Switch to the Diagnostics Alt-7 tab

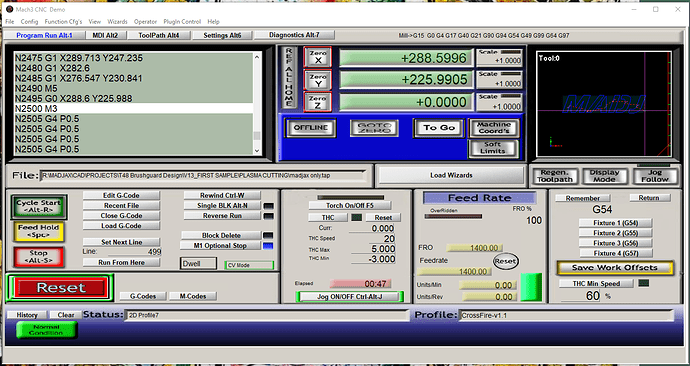(294, 35)
